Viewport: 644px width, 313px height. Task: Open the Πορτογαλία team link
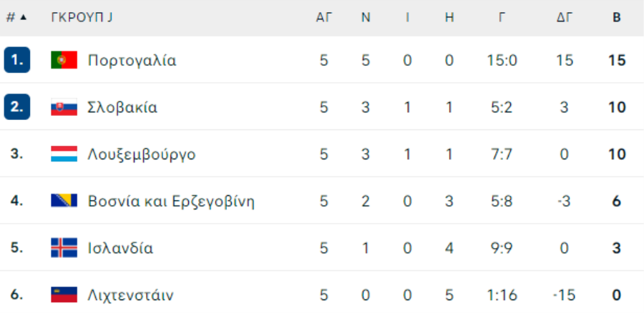(x=132, y=60)
